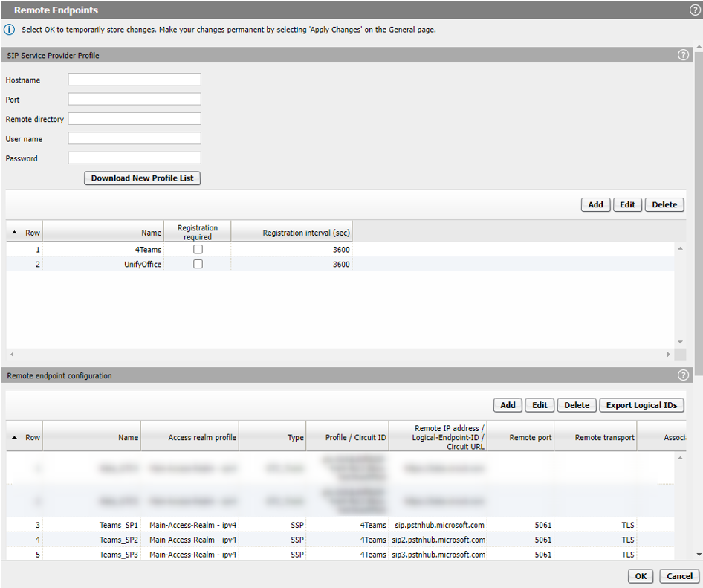The image size is (703, 588).
Task: Click Download New Profile List button
Action: (142, 178)
